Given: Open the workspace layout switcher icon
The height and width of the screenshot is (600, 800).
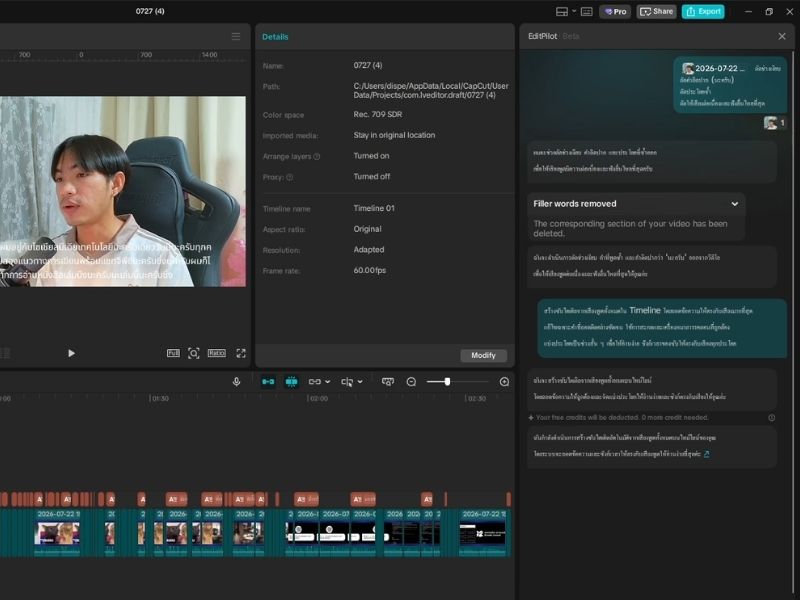Looking at the screenshot, I should [x=561, y=11].
